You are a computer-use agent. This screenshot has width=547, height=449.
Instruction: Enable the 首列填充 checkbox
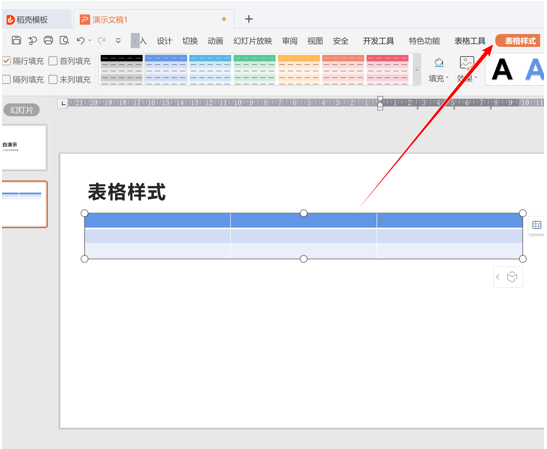pyautogui.click(x=53, y=61)
